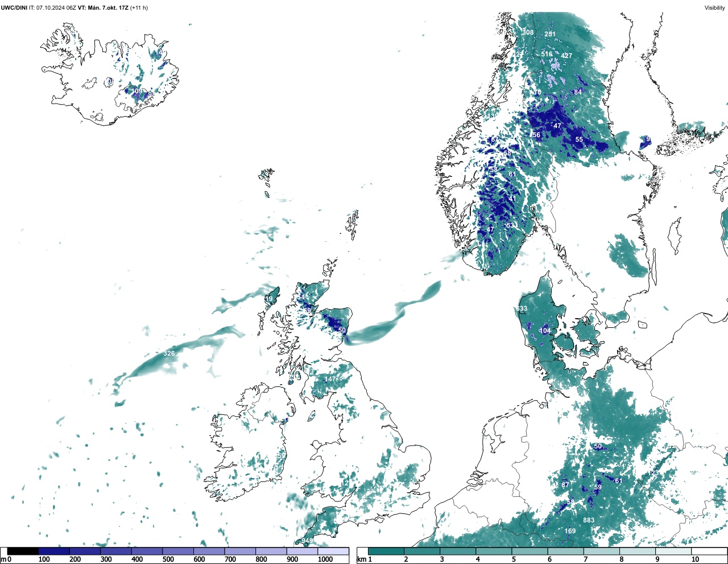728x564 pixels.
Task: Click the dark blue 100–200 m legend swatch
Action: point(54,551)
